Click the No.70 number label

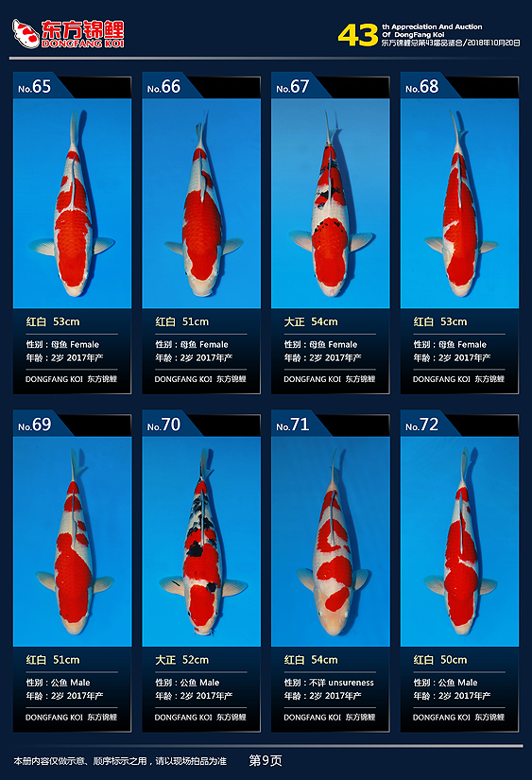pos(163,425)
